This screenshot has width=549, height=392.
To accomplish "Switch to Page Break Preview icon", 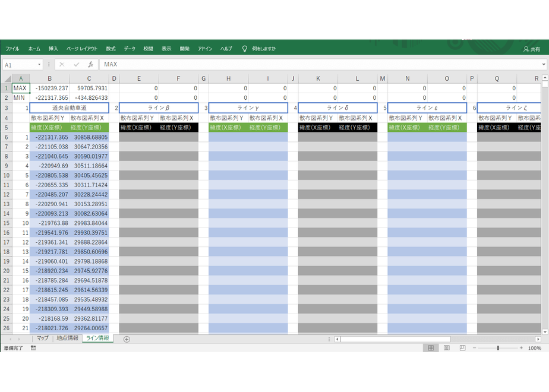I will pyautogui.click(x=462, y=348).
